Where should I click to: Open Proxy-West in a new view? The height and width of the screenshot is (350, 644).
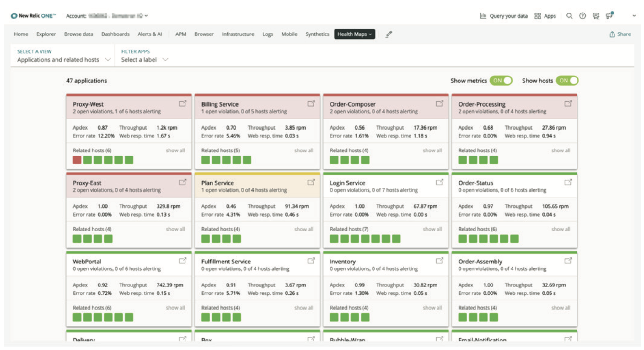[182, 103]
